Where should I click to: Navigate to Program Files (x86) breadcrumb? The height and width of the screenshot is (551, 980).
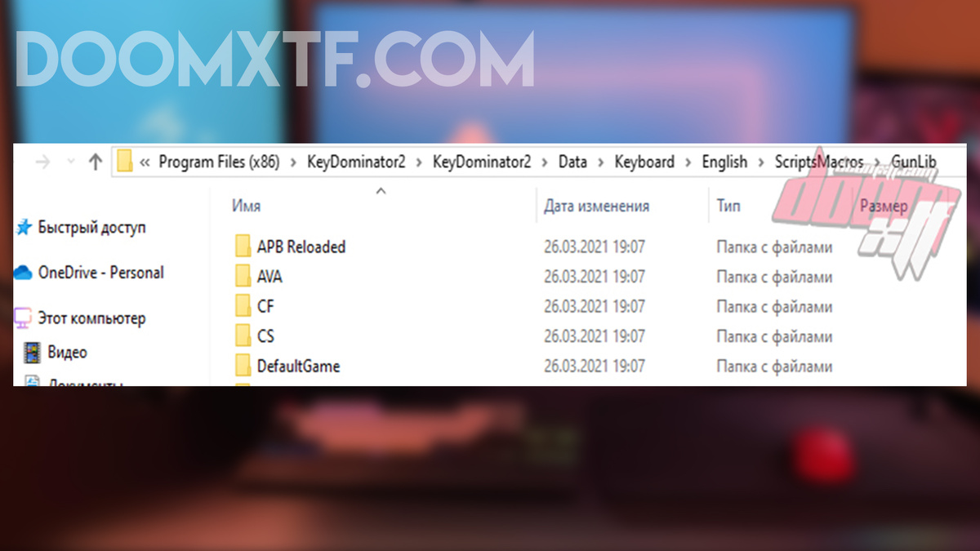click(219, 162)
